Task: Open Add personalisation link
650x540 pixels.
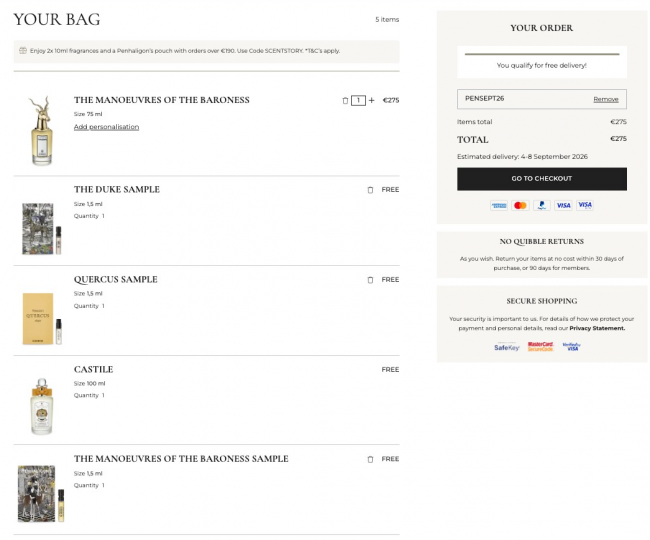Action: (107, 127)
